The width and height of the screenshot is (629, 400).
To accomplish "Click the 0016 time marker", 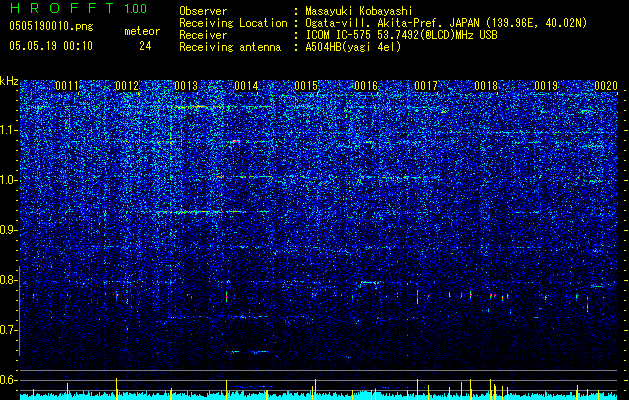I will 366,86.
